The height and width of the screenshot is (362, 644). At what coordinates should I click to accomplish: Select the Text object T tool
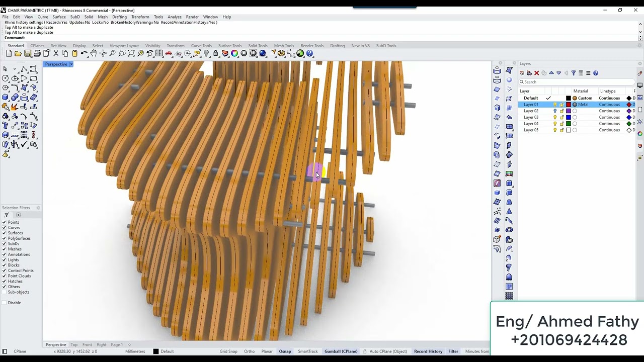[x=5, y=126]
